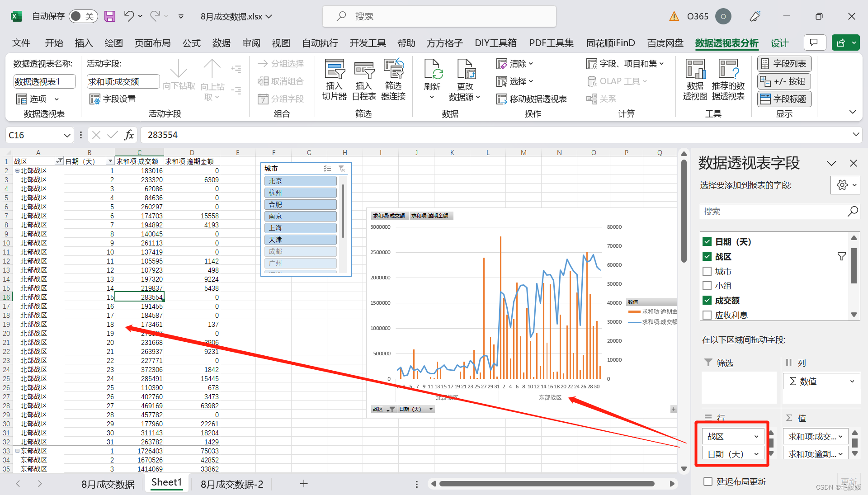Collapse the ribbon chevron
This screenshot has width=868, height=495.
[853, 112]
